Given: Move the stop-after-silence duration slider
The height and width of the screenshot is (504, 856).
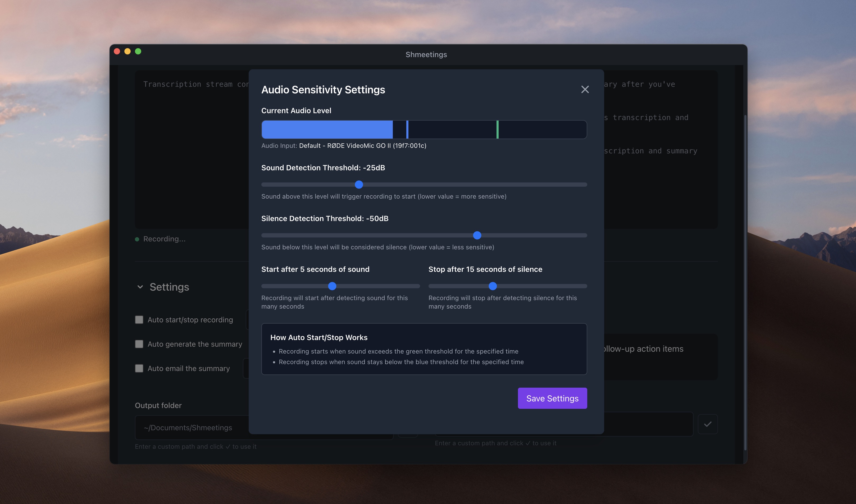Looking at the screenshot, I should click(493, 286).
